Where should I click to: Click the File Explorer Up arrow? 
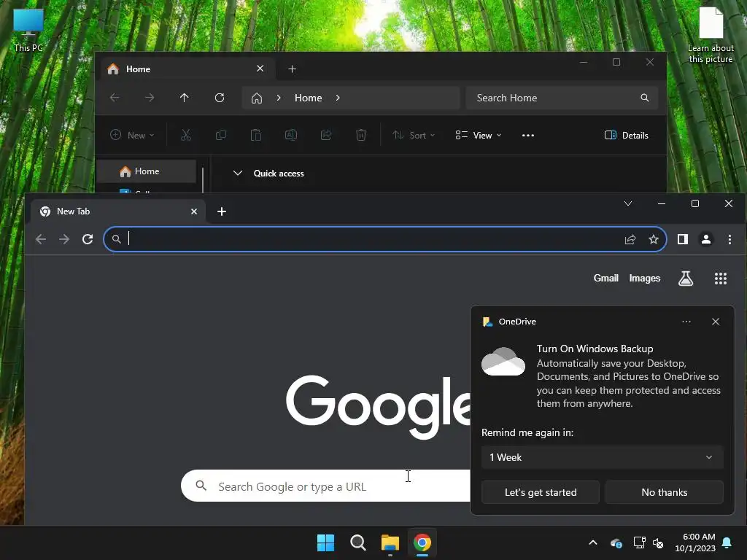tap(185, 98)
